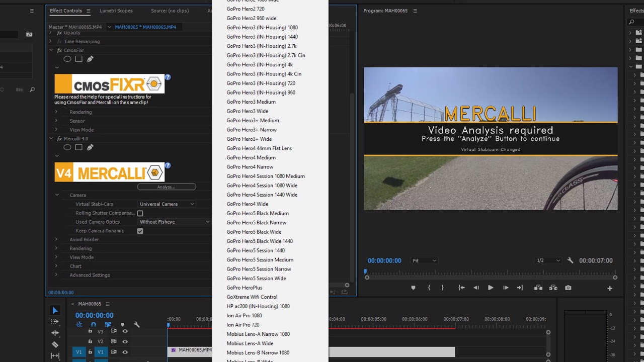Open the Fit zoom level dropdown
This screenshot has height=362, width=644.
point(424,260)
